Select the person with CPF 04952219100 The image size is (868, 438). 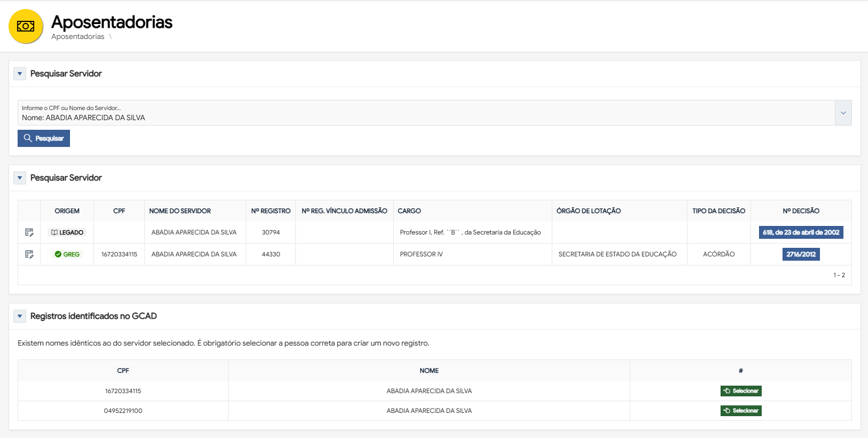point(740,411)
